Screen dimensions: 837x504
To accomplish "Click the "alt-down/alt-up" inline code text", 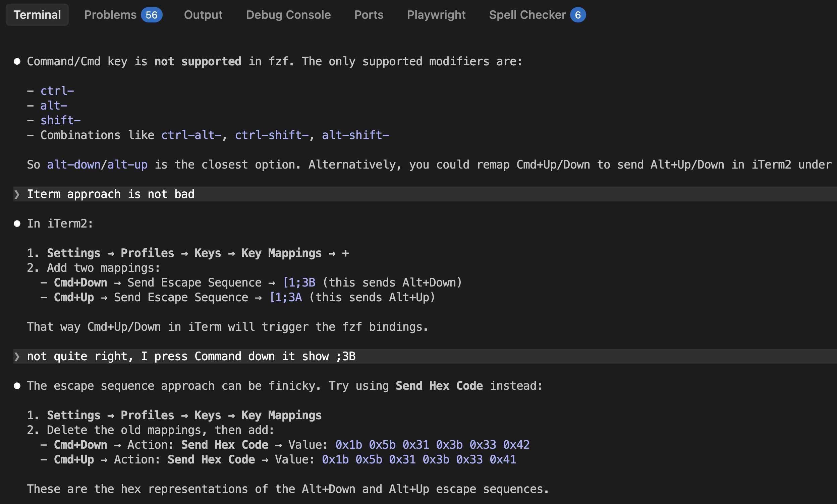I will tap(97, 165).
